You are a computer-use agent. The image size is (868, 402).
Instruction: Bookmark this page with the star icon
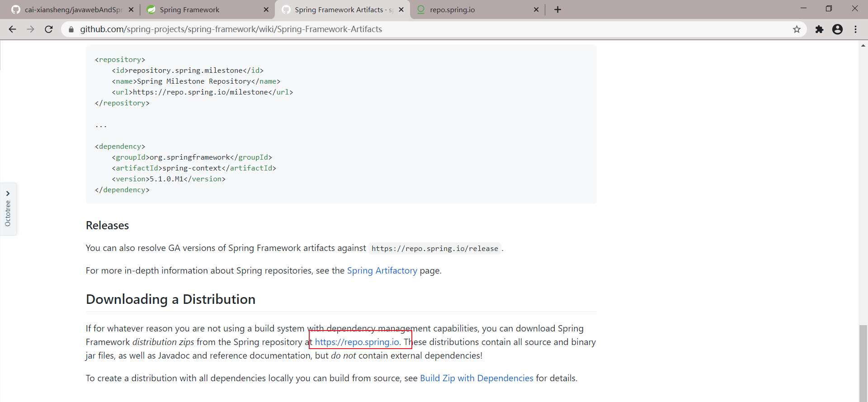click(x=797, y=29)
